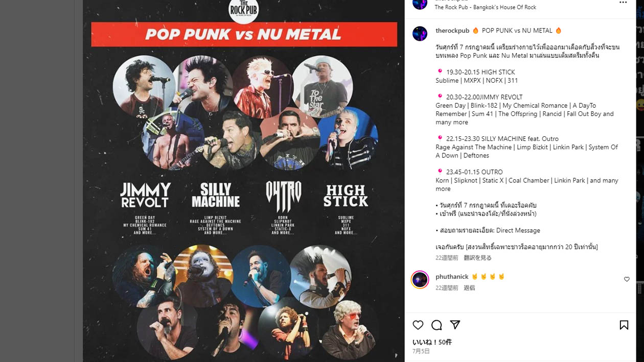Image resolution: width=644 pixels, height=362 pixels.
Task: Select the Pop Punk vs Nu Metal poster image
Action: pyautogui.click(x=244, y=181)
